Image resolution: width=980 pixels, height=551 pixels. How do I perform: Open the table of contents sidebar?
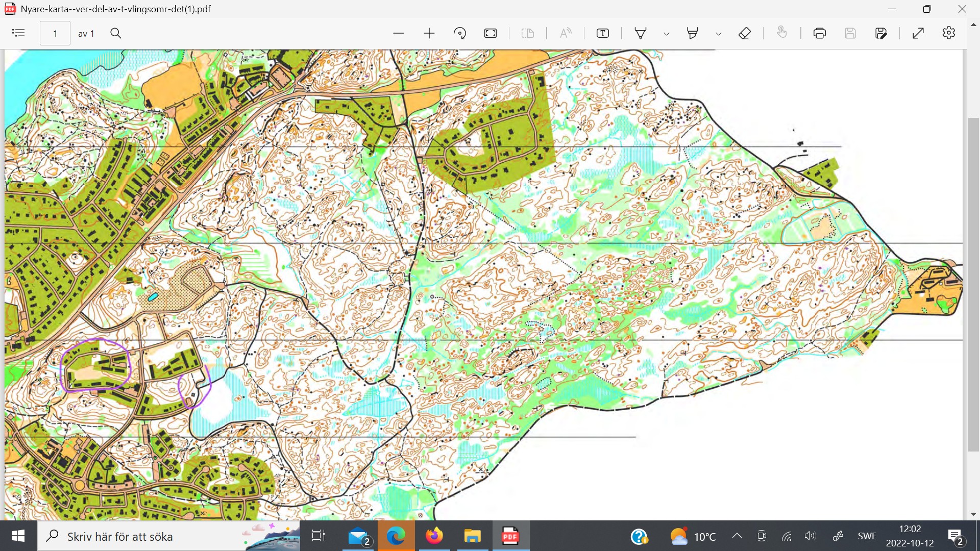[18, 33]
